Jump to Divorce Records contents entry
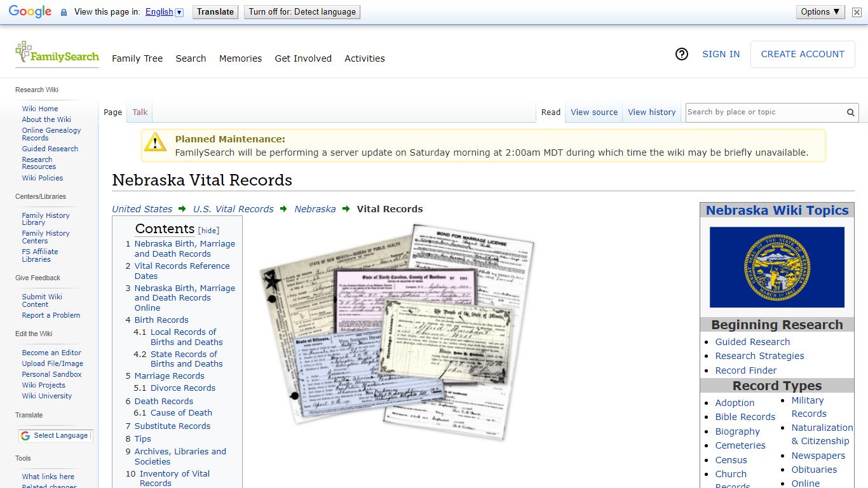Image resolution: width=868 pixels, height=488 pixels. click(183, 388)
